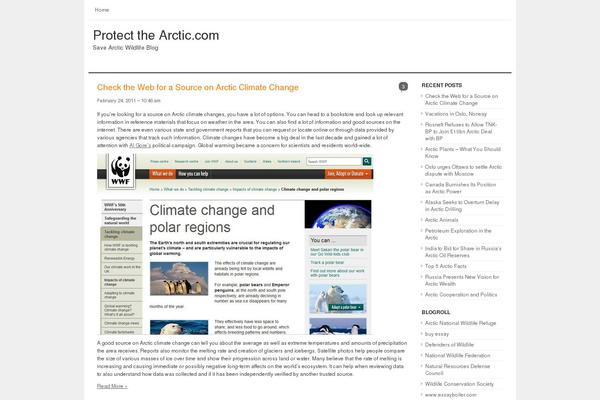Open recent post Rosneft Refuses to Allow TNK-BP

coord(461,131)
